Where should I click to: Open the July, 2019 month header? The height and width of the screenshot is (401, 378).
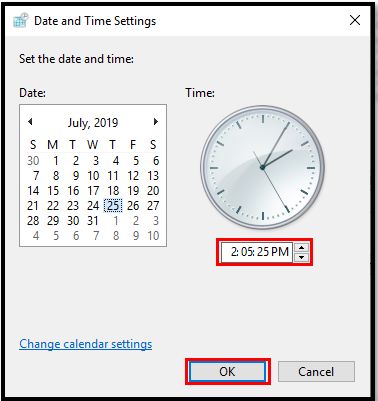click(93, 123)
